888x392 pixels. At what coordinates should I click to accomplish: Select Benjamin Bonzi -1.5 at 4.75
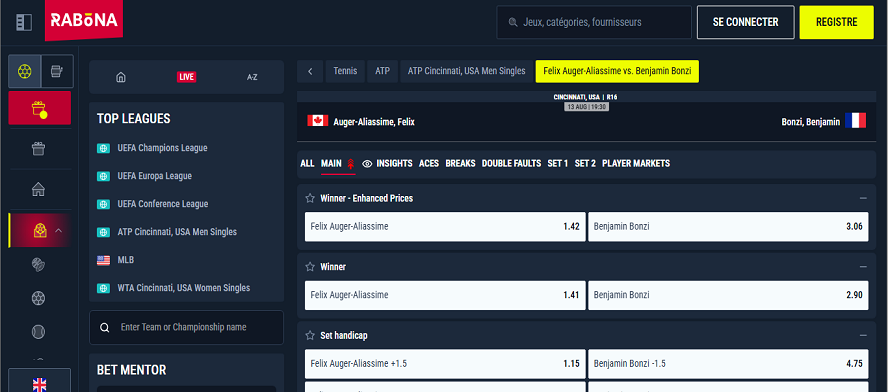[x=728, y=364]
